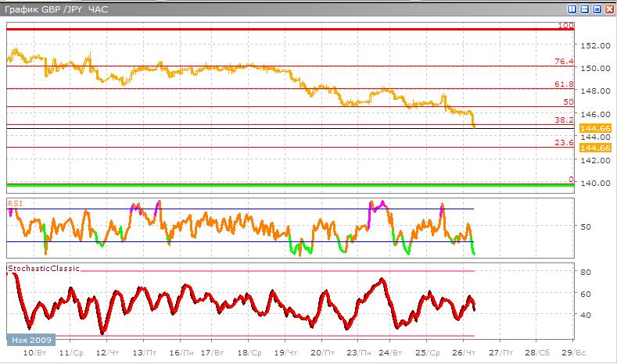
Task: Select the RSI indicator label
Action: pos(14,202)
